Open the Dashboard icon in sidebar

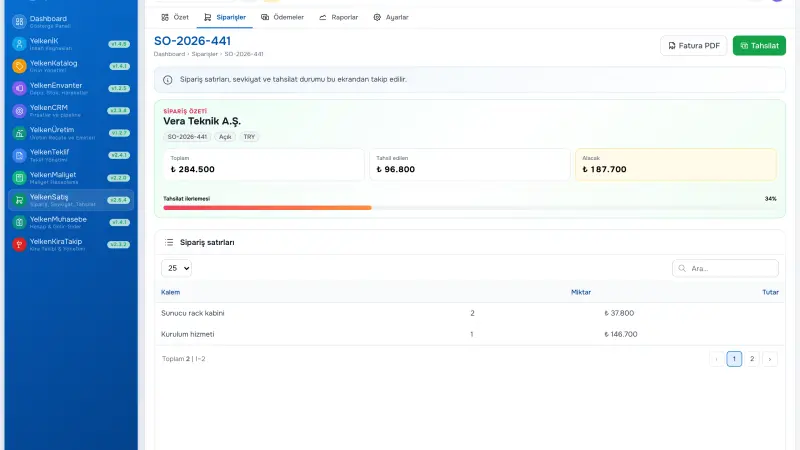click(19, 21)
